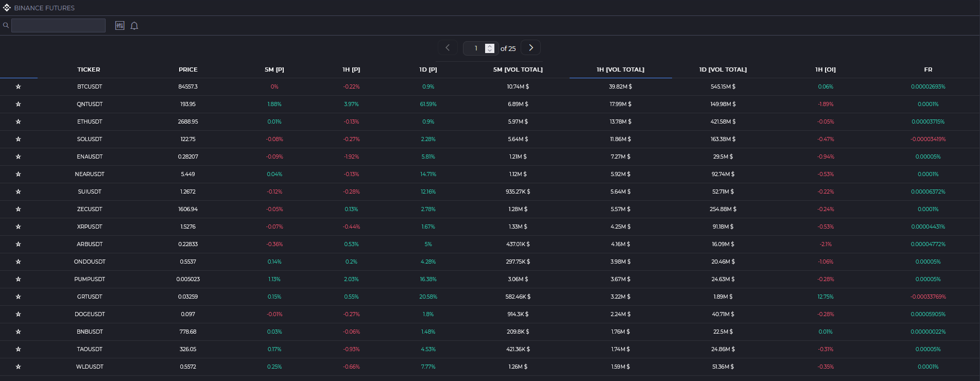980x381 pixels.
Task: Sort by the 5M [P] column
Action: (x=274, y=70)
